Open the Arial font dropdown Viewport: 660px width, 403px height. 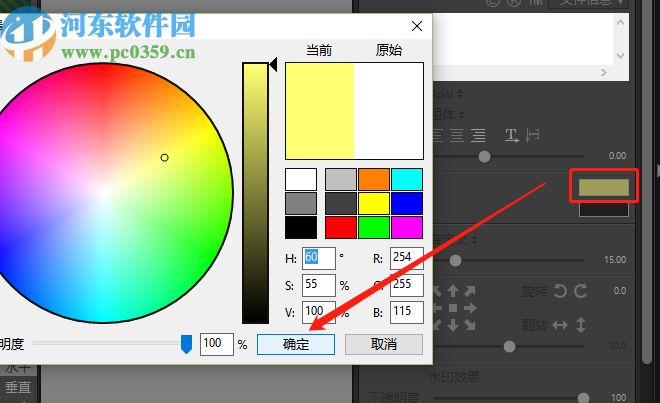coord(447,94)
